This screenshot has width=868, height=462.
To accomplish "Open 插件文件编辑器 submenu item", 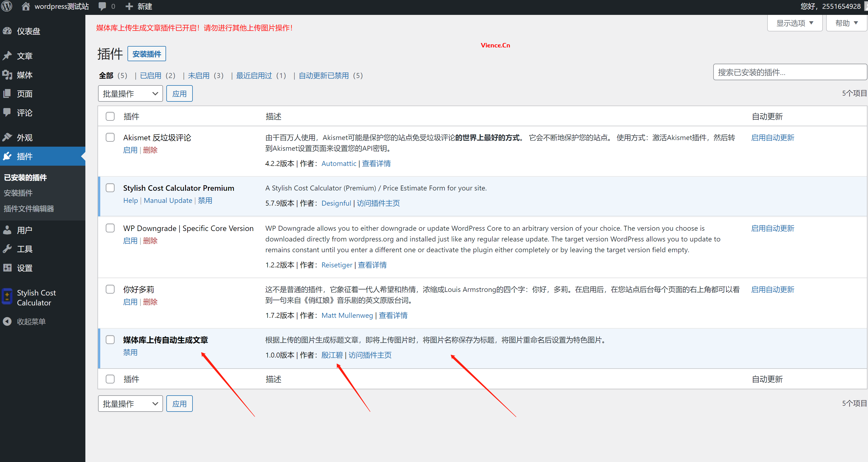I will tap(29, 208).
